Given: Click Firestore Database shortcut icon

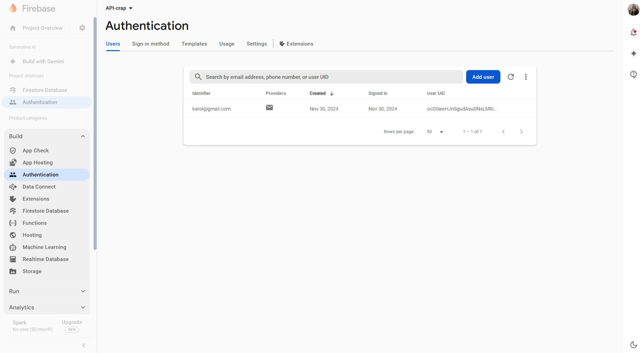Looking at the screenshot, I should 13,90.
